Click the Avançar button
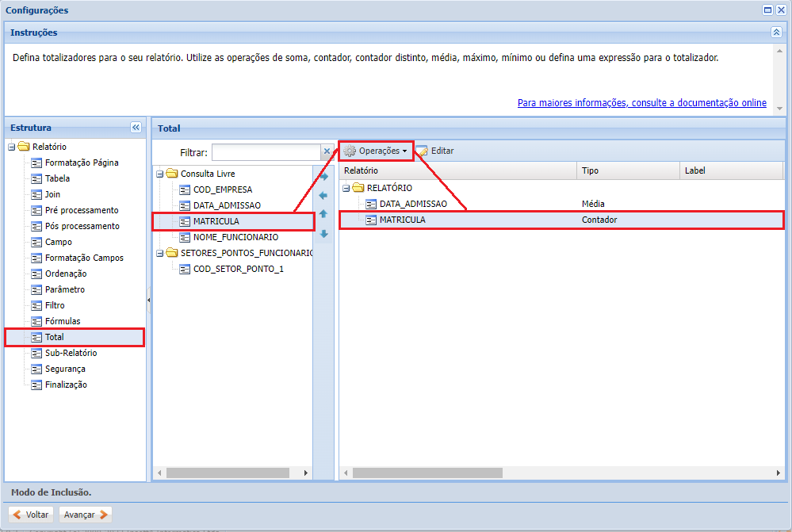This screenshot has height=532, width=792. click(86, 515)
